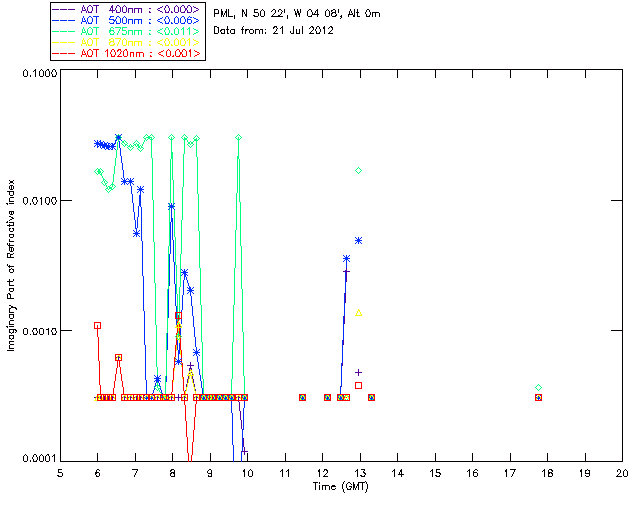Click the y-axis label 0.0001

point(39,459)
